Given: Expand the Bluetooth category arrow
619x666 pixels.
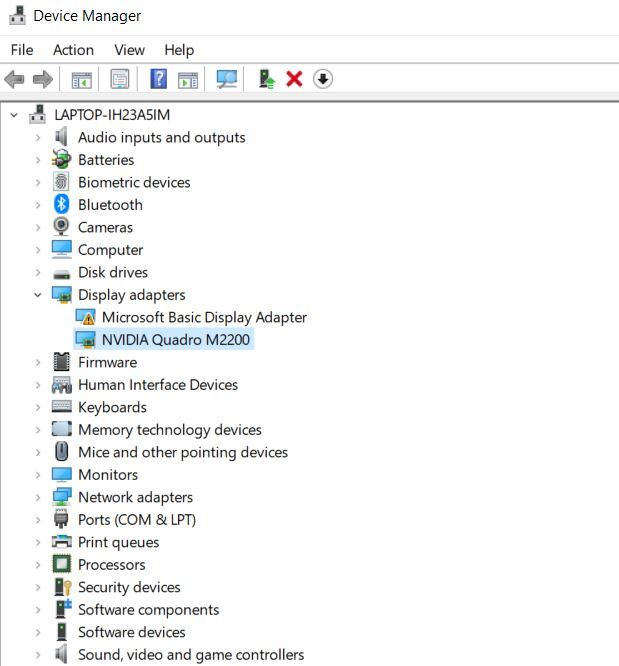Looking at the screenshot, I should point(38,205).
